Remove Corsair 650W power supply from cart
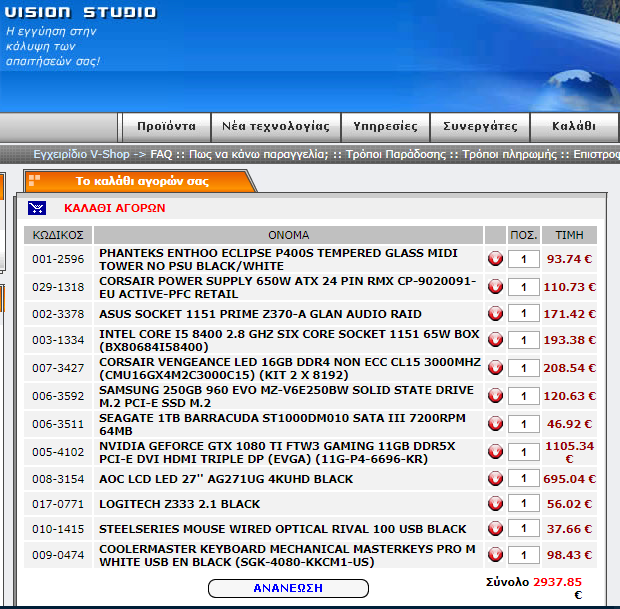The width and height of the screenshot is (620, 609). [x=495, y=287]
